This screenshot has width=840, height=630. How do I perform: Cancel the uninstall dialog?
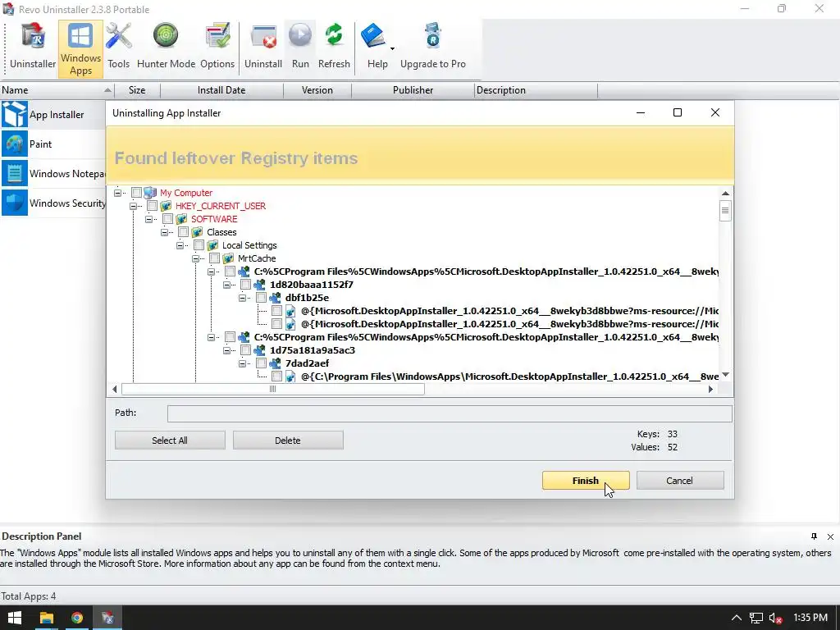click(680, 481)
